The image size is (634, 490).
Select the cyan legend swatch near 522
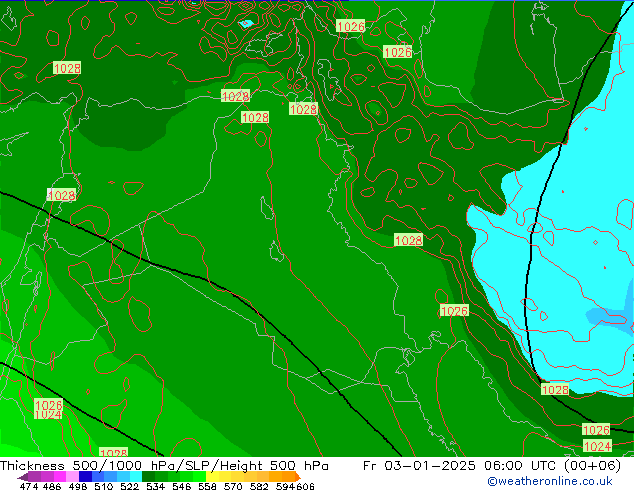[136, 477]
